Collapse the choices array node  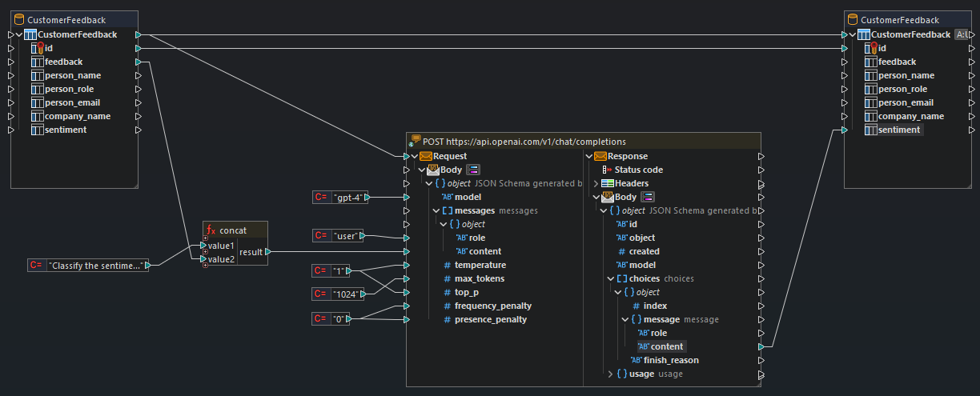[611, 278]
